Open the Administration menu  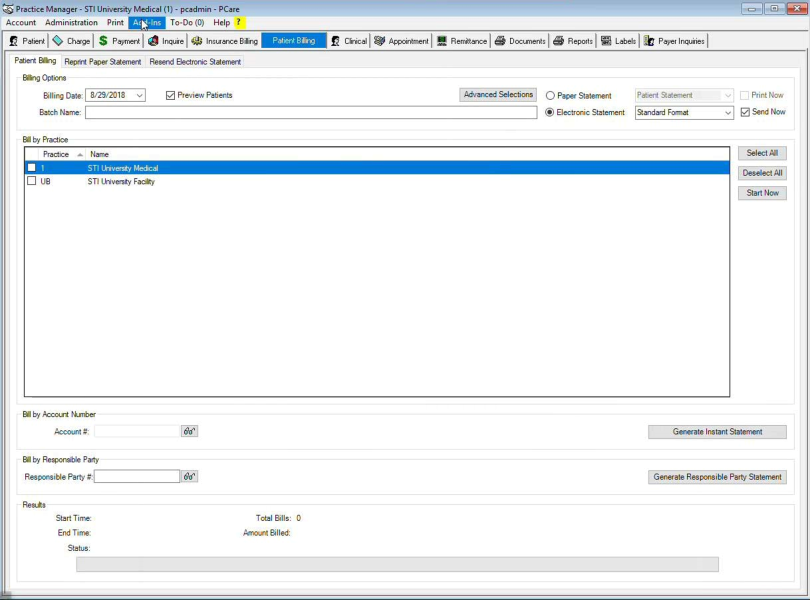(71, 22)
